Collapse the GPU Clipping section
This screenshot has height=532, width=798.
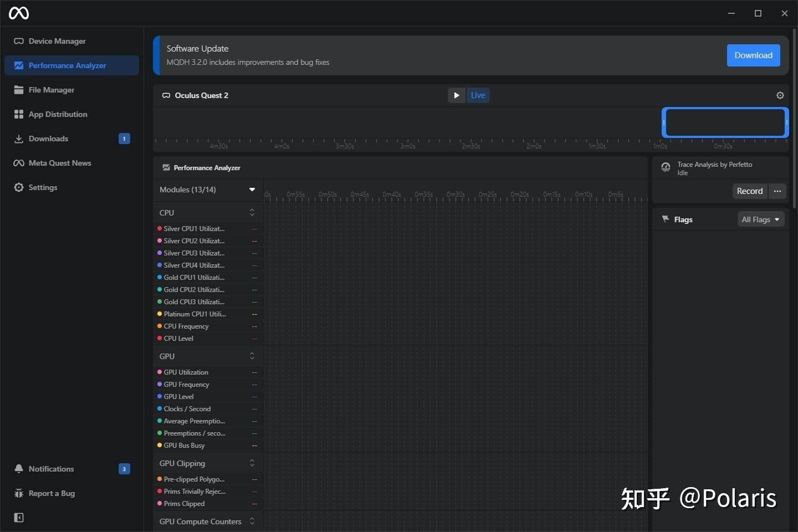[x=252, y=463]
